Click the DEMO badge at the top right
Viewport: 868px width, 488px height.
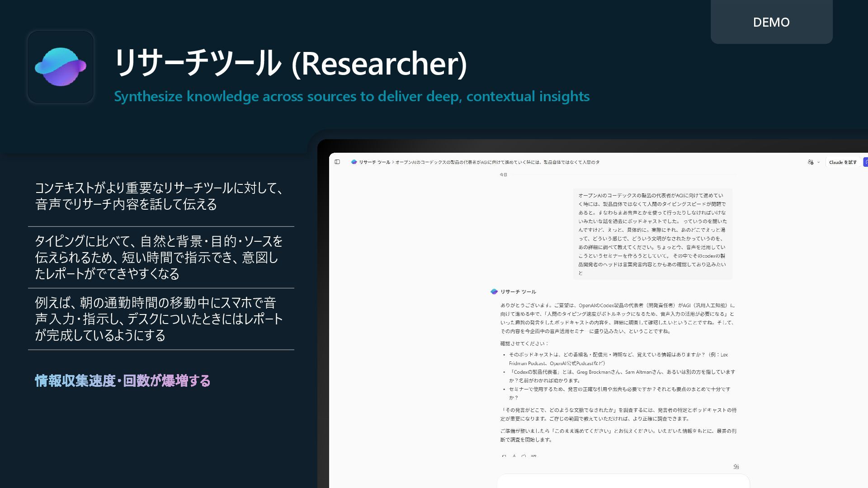coord(771,22)
